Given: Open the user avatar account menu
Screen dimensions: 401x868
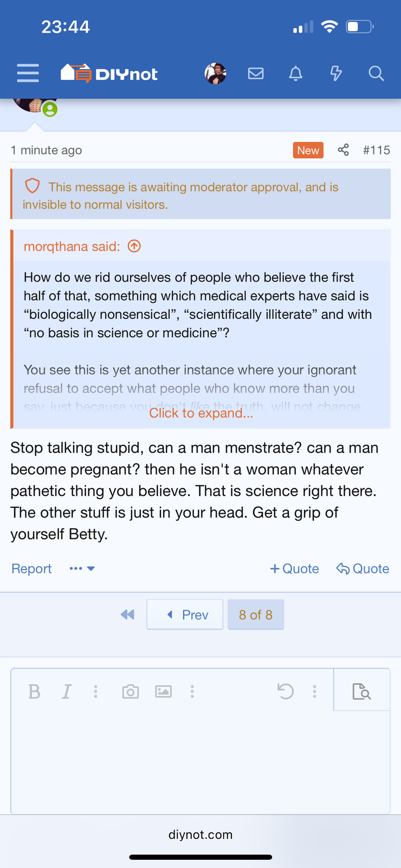Looking at the screenshot, I should (215, 73).
